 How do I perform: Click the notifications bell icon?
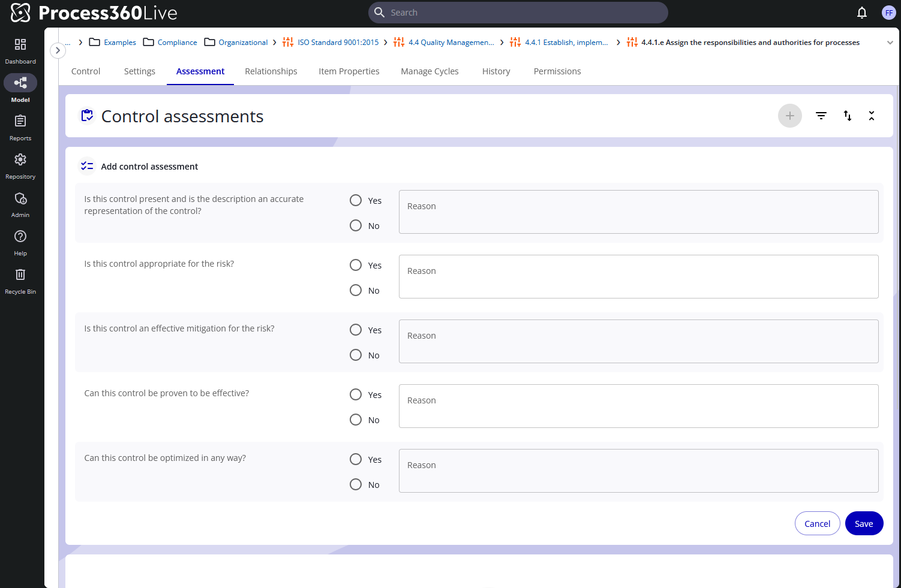862,13
